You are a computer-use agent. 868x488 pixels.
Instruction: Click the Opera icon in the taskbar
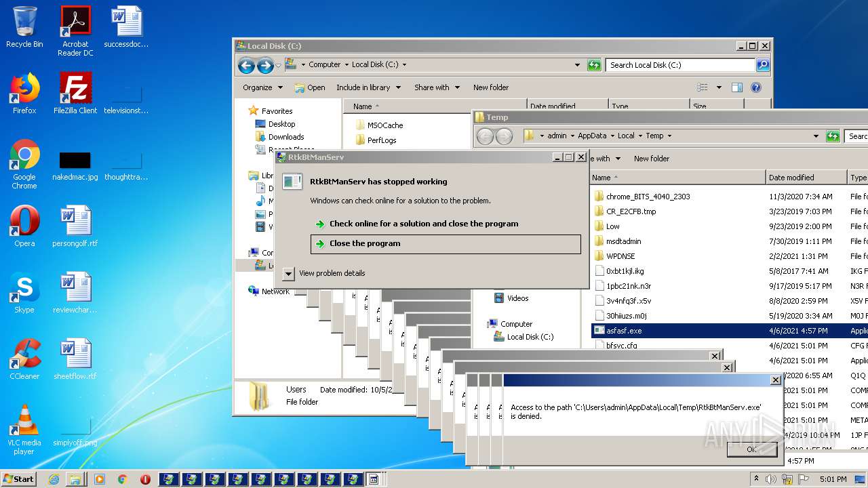pyautogui.click(x=145, y=479)
